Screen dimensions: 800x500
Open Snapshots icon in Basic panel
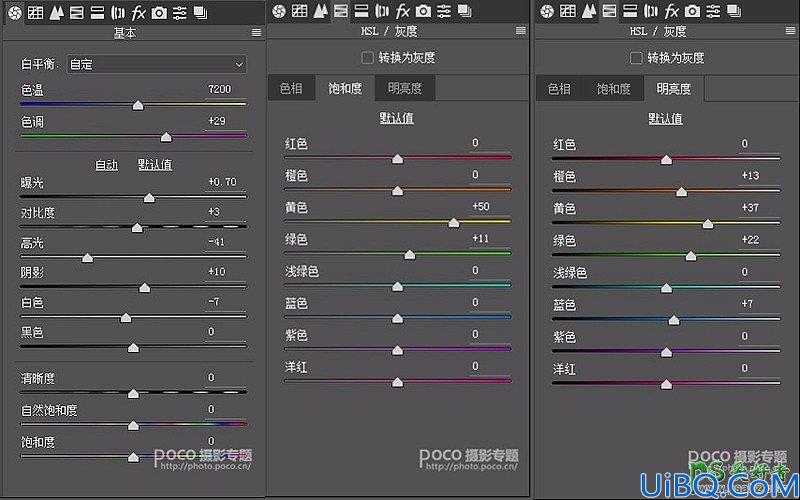click(201, 13)
